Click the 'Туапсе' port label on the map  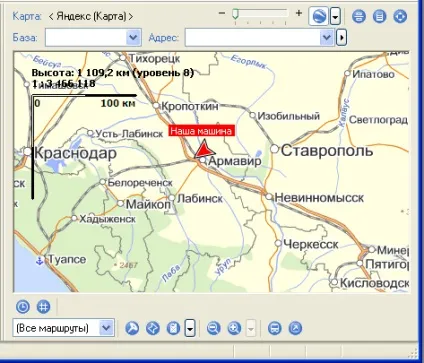pyautogui.click(x=67, y=259)
